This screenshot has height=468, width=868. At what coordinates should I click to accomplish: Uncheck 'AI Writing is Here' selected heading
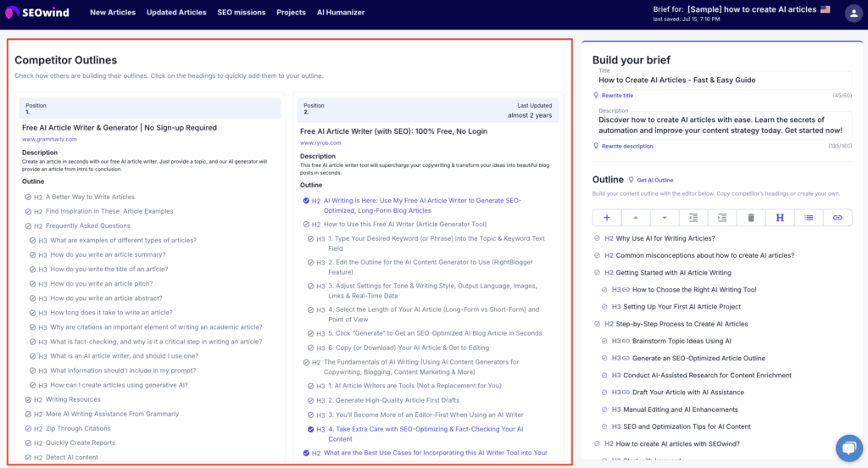pos(306,200)
